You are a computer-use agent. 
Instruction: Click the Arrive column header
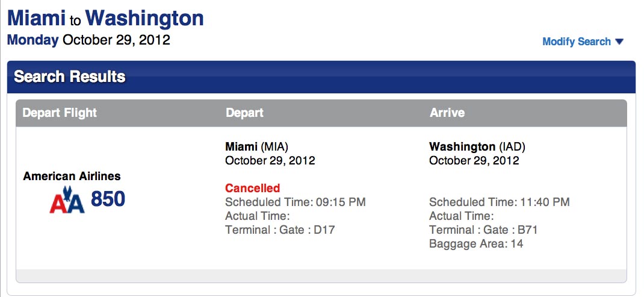coord(447,113)
